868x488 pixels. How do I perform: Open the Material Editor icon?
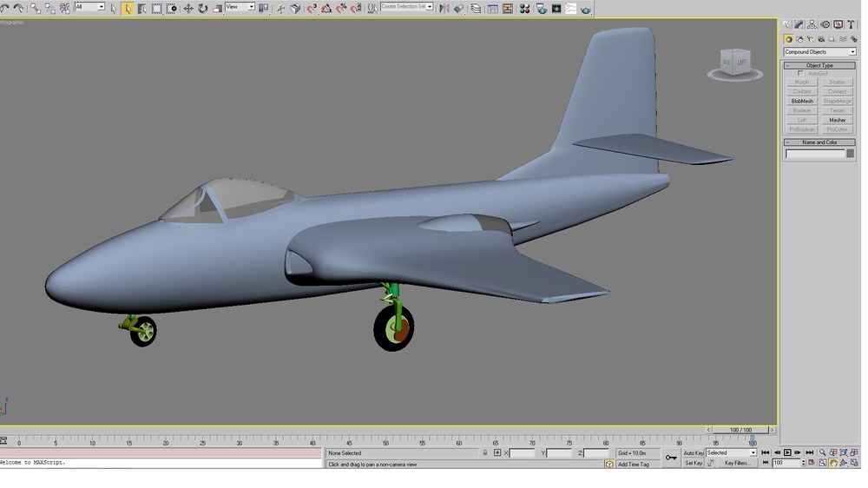(x=525, y=9)
